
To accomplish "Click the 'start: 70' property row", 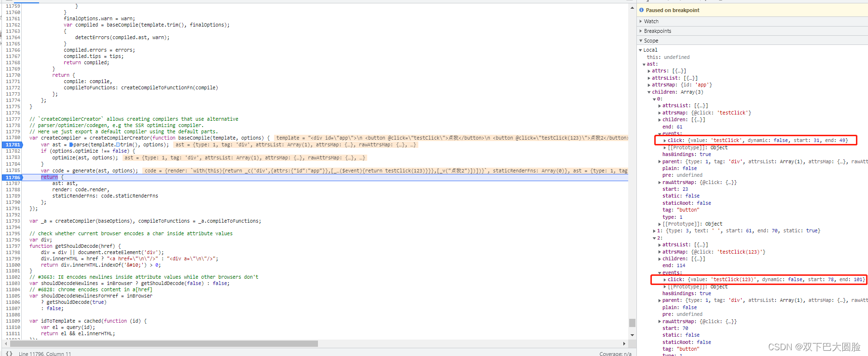I will coord(675,328).
